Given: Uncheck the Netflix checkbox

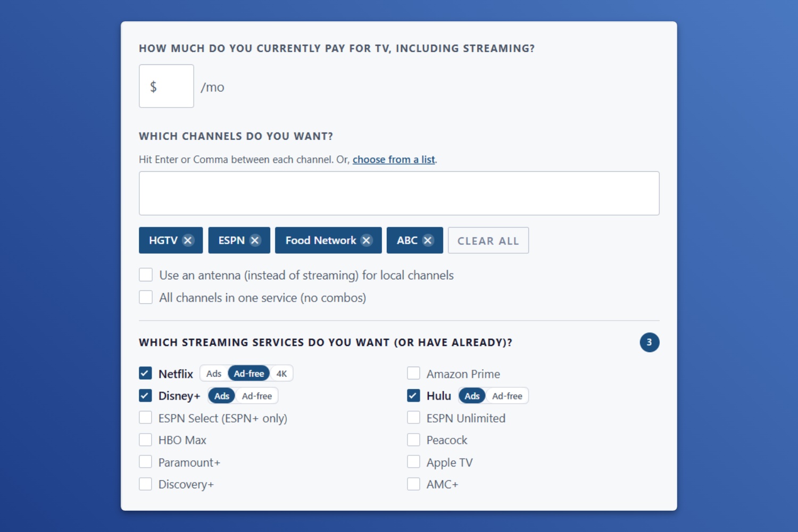Looking at the screenshot, I should 145,373.
